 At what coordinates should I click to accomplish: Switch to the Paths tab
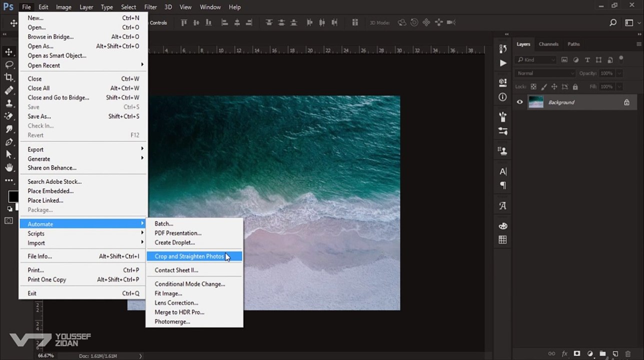pos(573,44)
